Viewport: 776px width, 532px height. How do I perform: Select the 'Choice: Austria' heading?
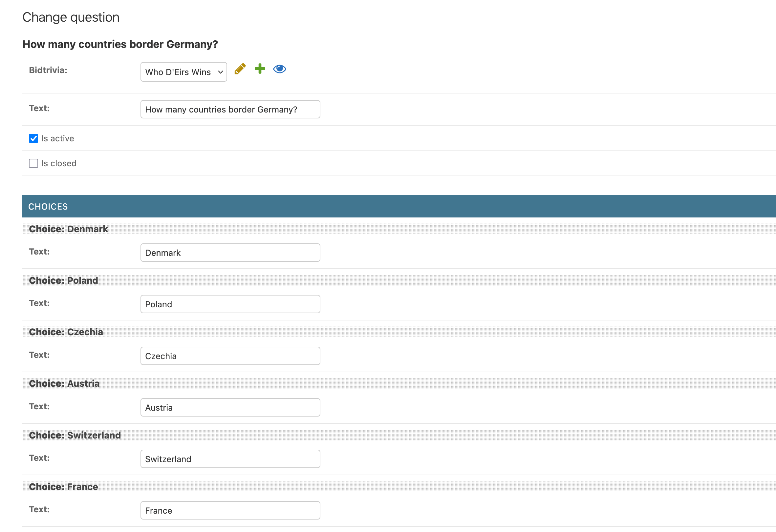(x=64, y=383)
